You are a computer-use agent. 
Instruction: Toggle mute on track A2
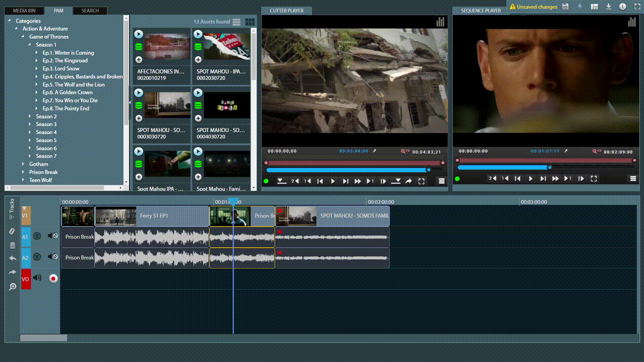point(53,256)
